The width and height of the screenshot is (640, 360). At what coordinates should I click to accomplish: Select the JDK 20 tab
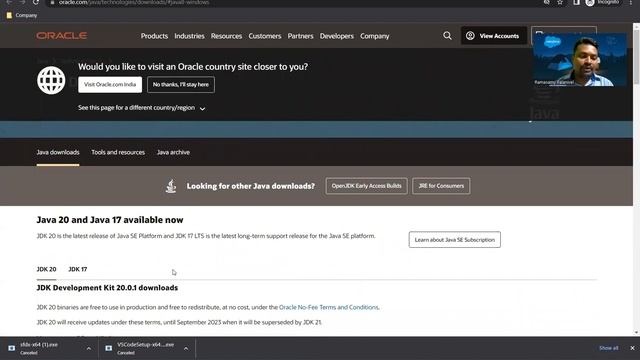[x=47, y=269]
